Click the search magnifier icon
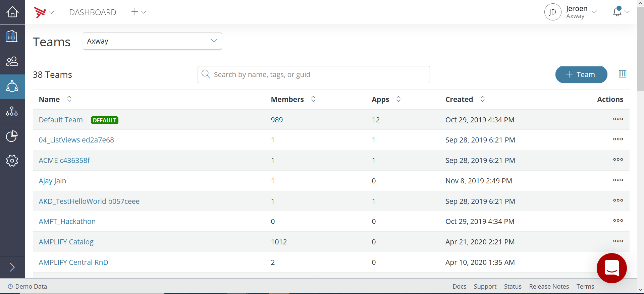Viewport: 644px width, 294px height. click(206, 74)
